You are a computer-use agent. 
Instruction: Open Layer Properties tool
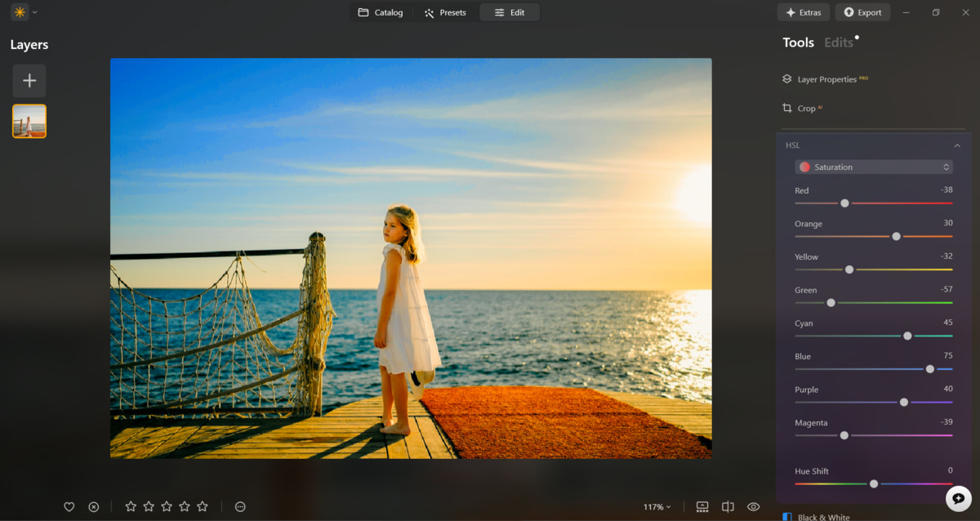tap(825, 79)
